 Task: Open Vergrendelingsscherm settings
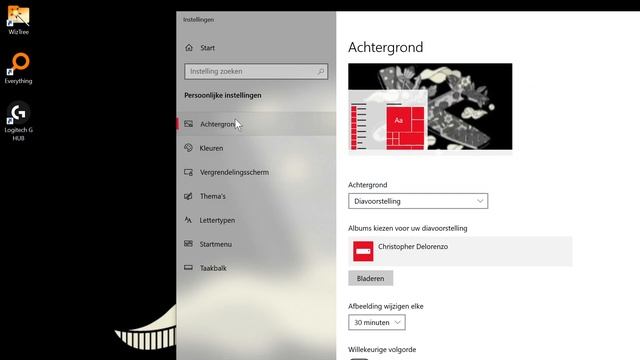(x=256, y=172)
